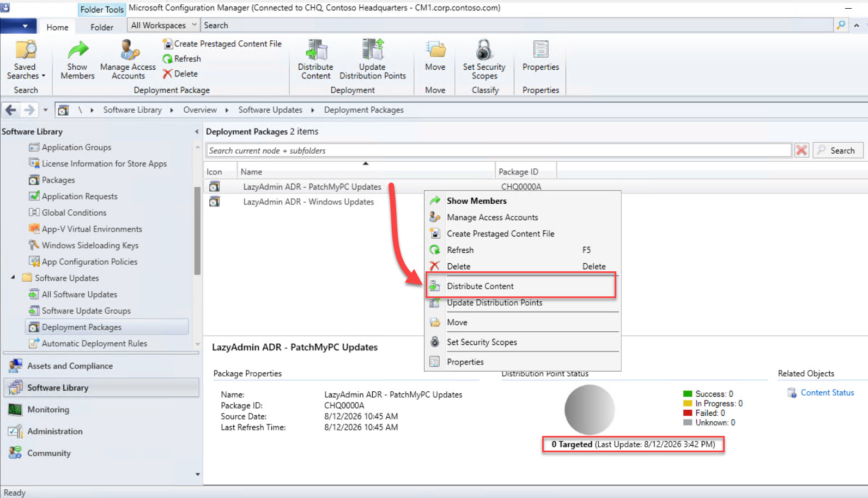Open Manage Access Accounts in ribbon
Viewport: 868px width, 498px height.
[x=128, y=60]
